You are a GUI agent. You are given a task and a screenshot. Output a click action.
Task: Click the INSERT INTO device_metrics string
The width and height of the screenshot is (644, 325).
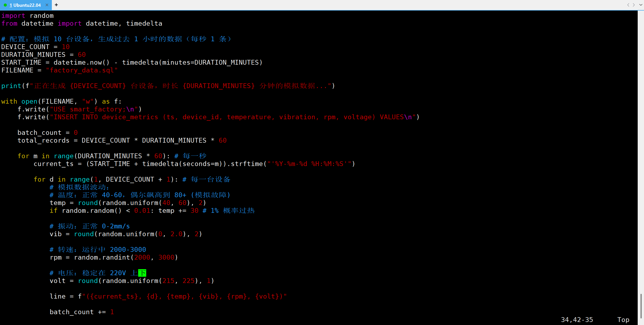tap(106, 117)
